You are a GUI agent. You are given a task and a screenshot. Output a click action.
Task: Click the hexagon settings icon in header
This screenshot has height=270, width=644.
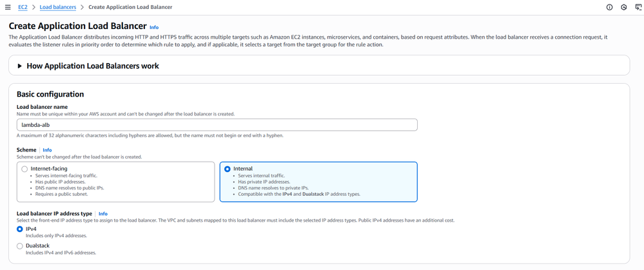coord(624,7)
